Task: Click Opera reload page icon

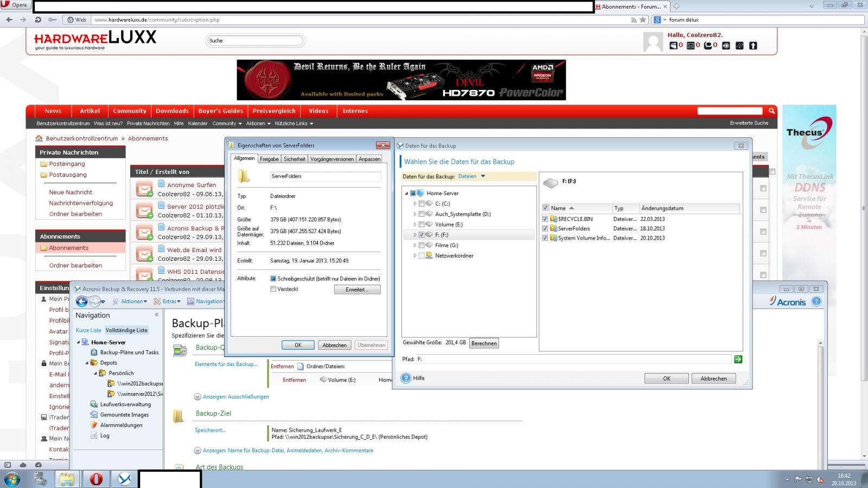Action: coord(38,20)
